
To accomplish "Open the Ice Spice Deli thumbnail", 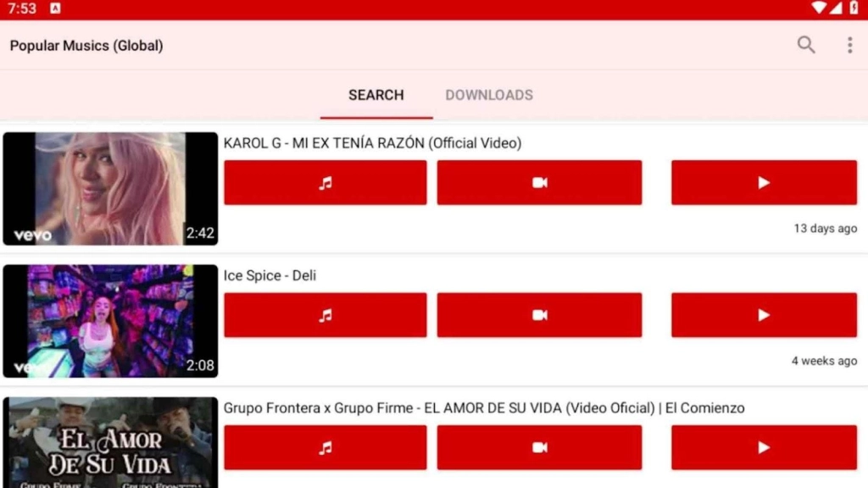I will coord(110,321).
